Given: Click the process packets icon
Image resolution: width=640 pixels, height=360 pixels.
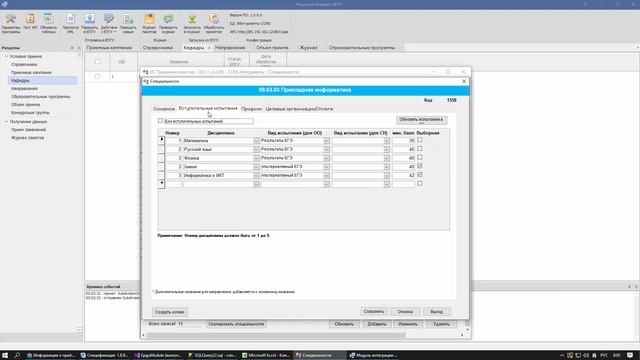Looking at the screenshot, I should (213, 23).
